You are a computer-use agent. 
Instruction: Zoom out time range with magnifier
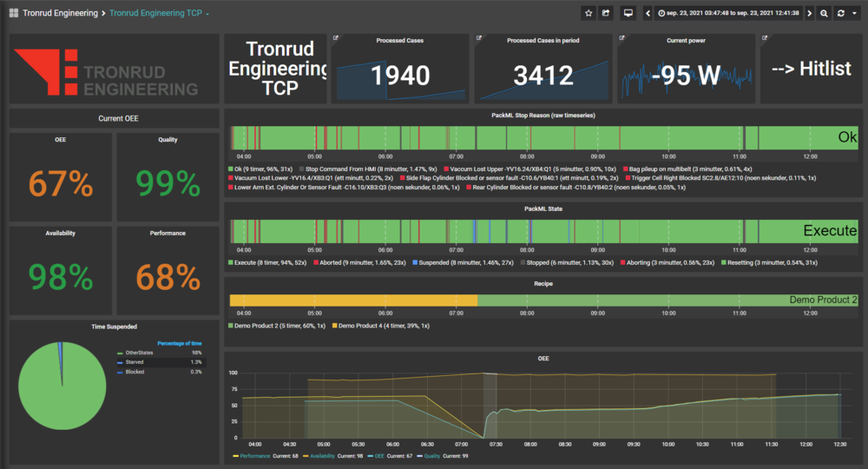point(824,13)
